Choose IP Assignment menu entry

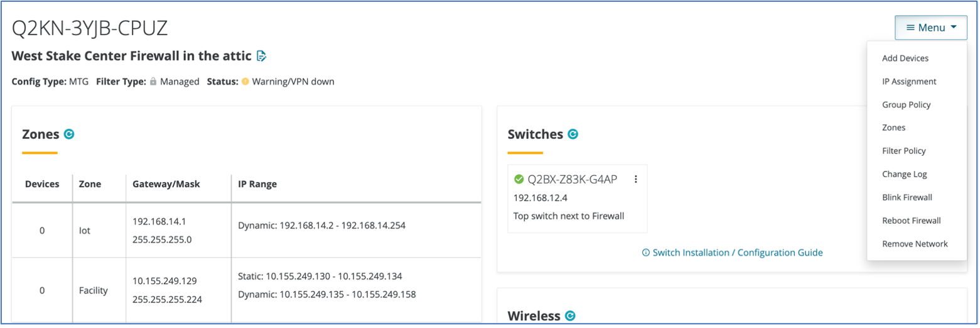[908, 81]
